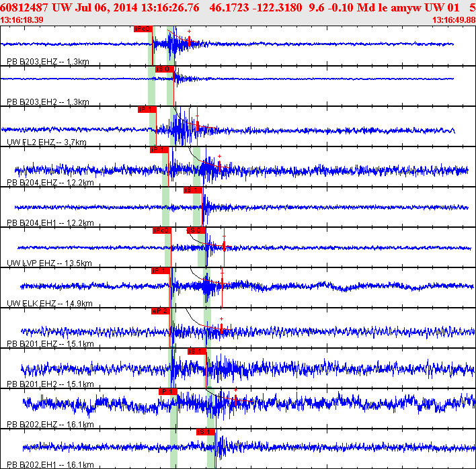Select the iPc0 pick flag on LVP trace

(161, 230)
